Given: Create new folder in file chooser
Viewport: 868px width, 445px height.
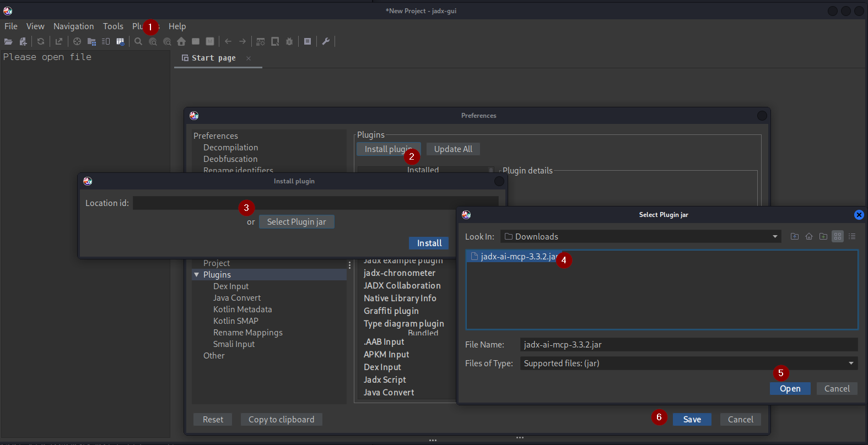Looking at the screenshot, I should [823, 236].
